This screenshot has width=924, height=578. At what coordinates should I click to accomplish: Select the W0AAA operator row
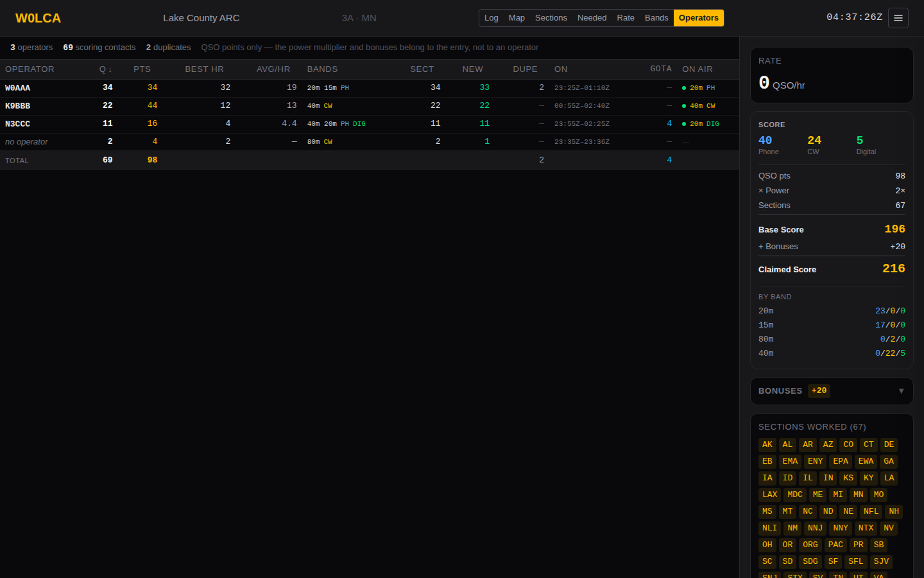[370, 88]
